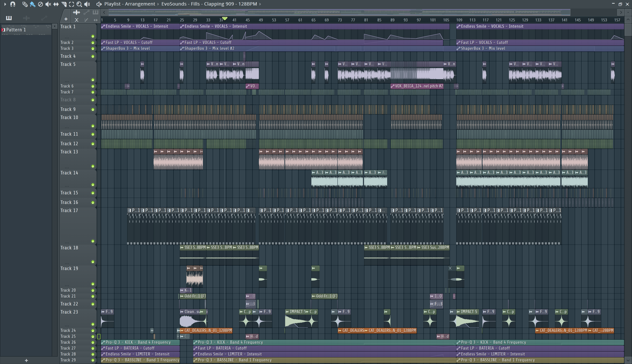Select the Delete tool
The width and height of the screenshot is (632, 364).
40,4
